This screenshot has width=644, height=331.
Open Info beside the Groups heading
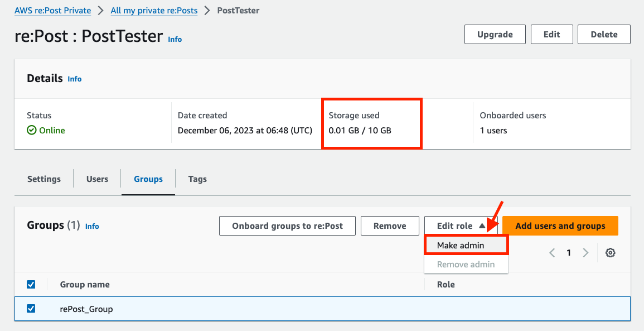click(92, 226)
